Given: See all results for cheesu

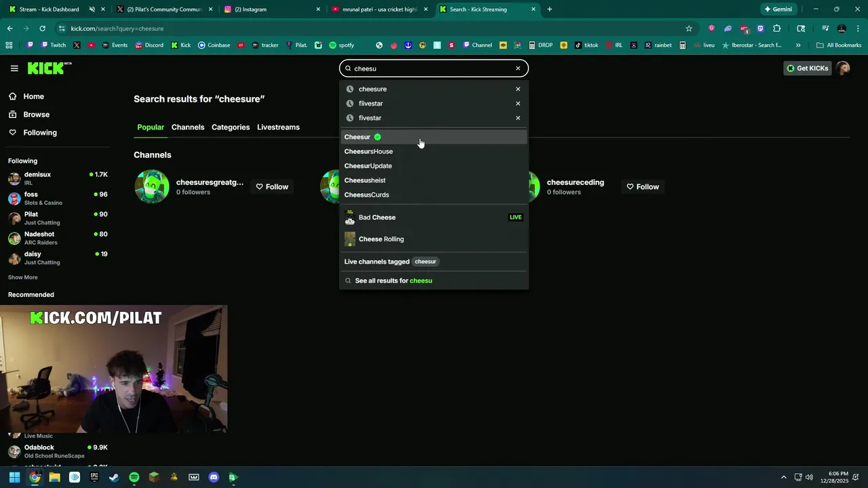Looking at the screenshot, I should [434, 281].
